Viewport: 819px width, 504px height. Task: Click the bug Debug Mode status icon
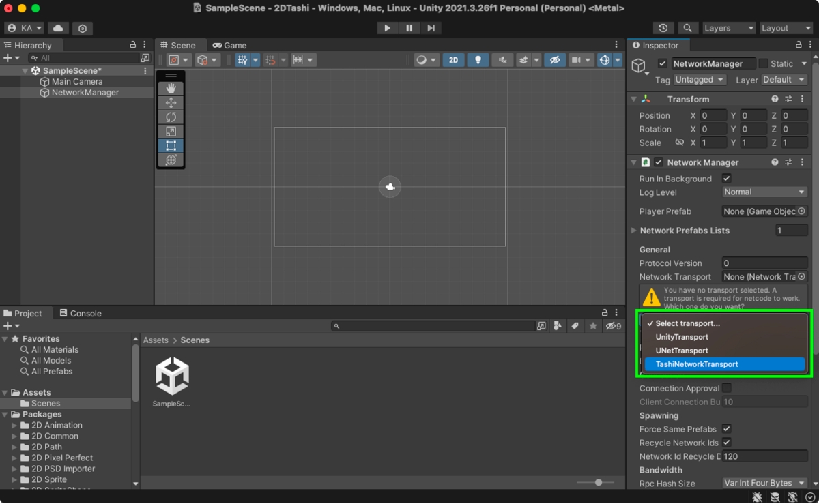(x=758, y=497)
